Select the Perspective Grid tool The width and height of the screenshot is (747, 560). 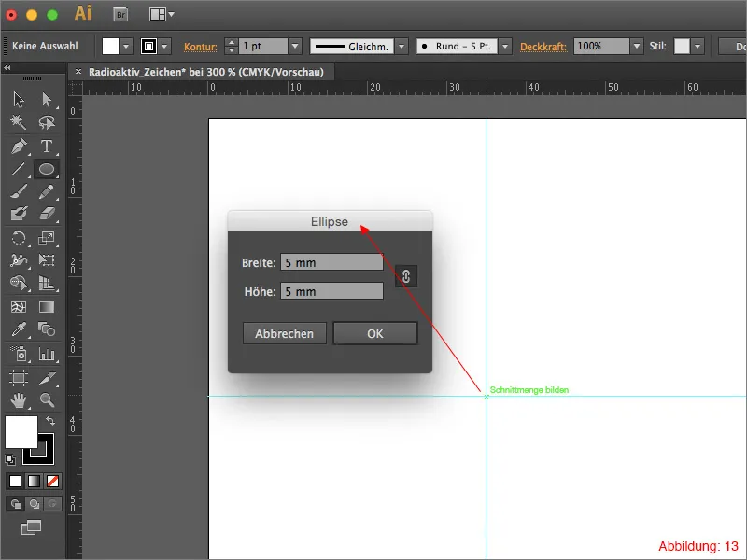click(x=47, y=283)
